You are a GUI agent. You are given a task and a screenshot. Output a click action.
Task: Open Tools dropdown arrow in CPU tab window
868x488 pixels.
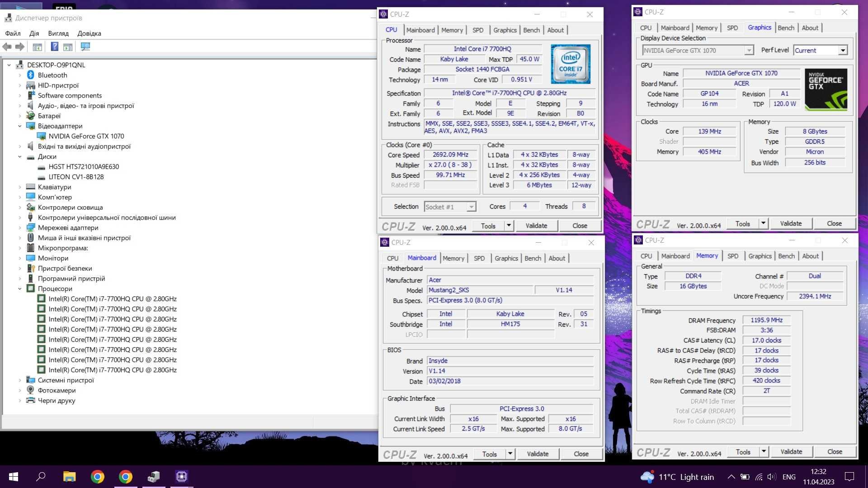509,225
